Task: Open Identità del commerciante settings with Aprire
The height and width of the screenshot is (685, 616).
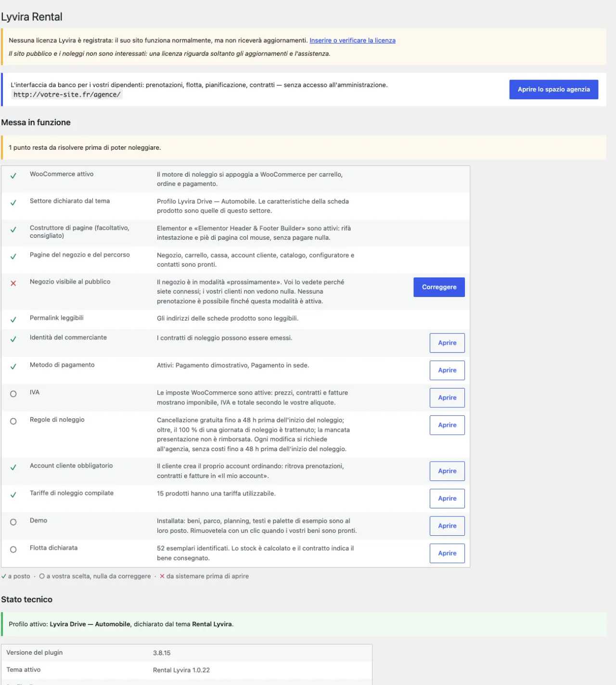Action: pyautogui.click(x=447, y=343)
